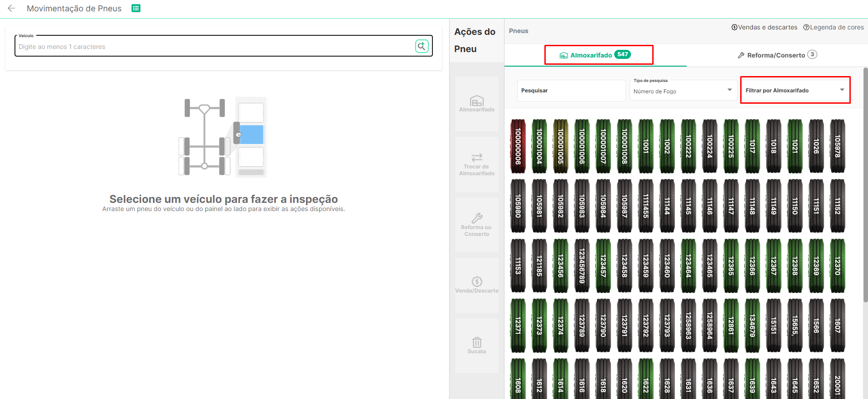Open the green list icon beside title

pos(136,8)
